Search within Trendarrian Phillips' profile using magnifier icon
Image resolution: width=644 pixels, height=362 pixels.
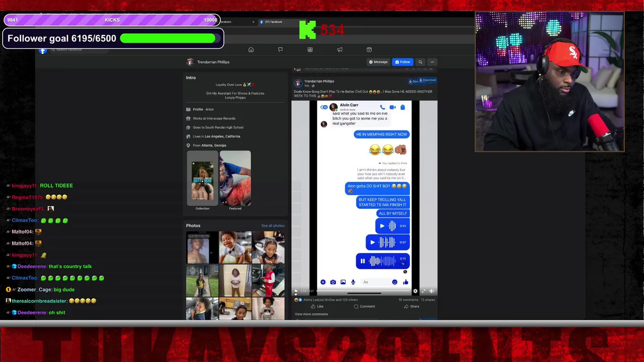coord(420,62)
